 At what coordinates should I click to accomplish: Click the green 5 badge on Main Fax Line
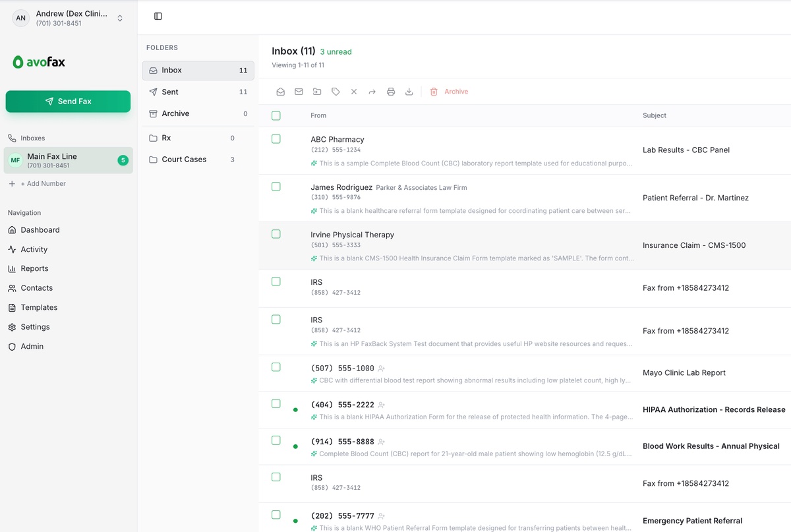pos(123,160)
